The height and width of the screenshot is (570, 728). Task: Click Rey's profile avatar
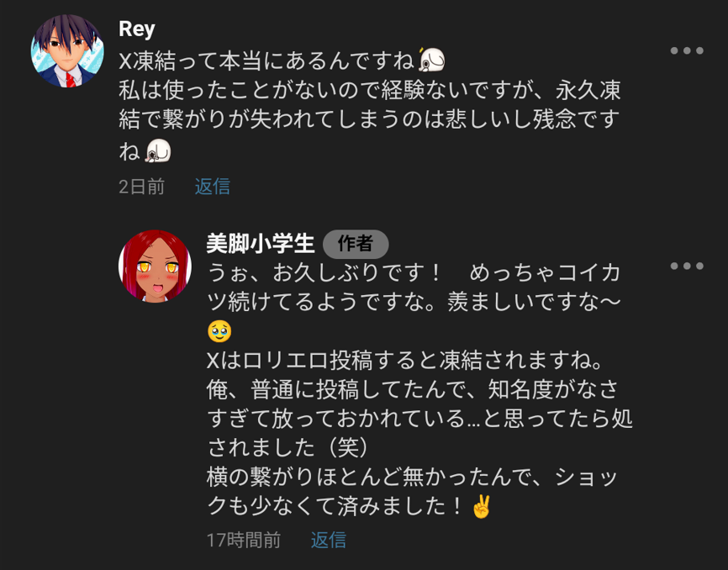coord(67,50)
